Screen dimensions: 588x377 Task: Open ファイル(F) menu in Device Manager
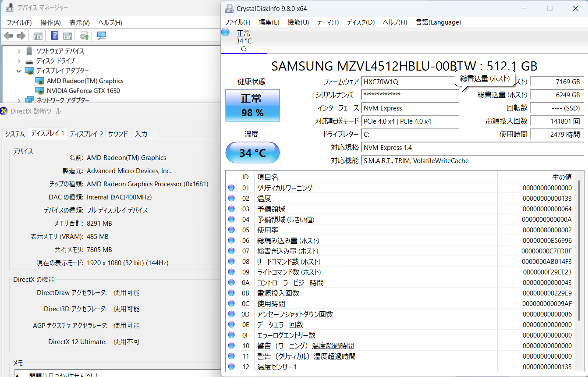19,23
